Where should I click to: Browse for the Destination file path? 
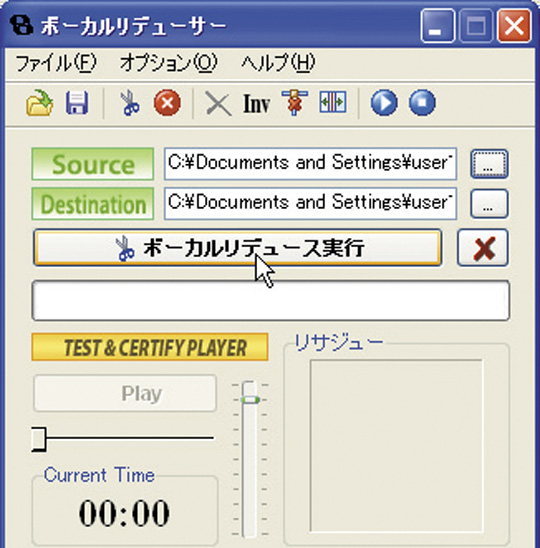(489, 204)
